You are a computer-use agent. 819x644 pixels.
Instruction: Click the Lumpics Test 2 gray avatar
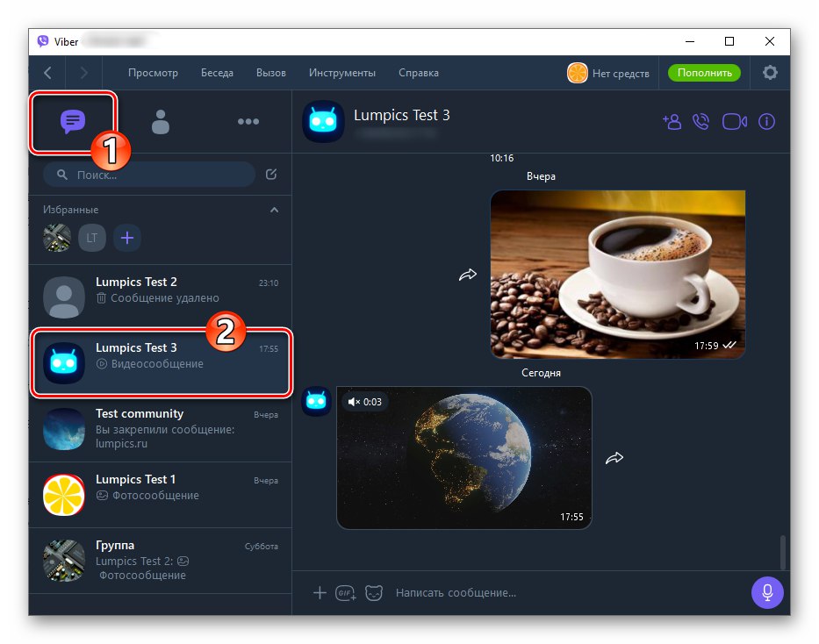tap(64, 297)
